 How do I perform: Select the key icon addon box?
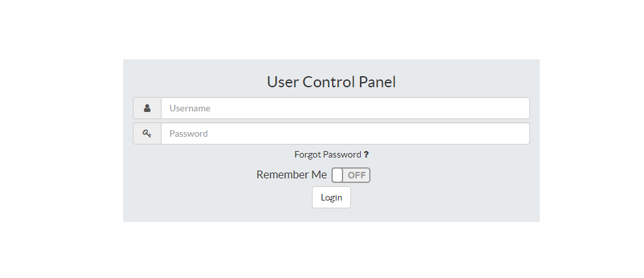147,133
